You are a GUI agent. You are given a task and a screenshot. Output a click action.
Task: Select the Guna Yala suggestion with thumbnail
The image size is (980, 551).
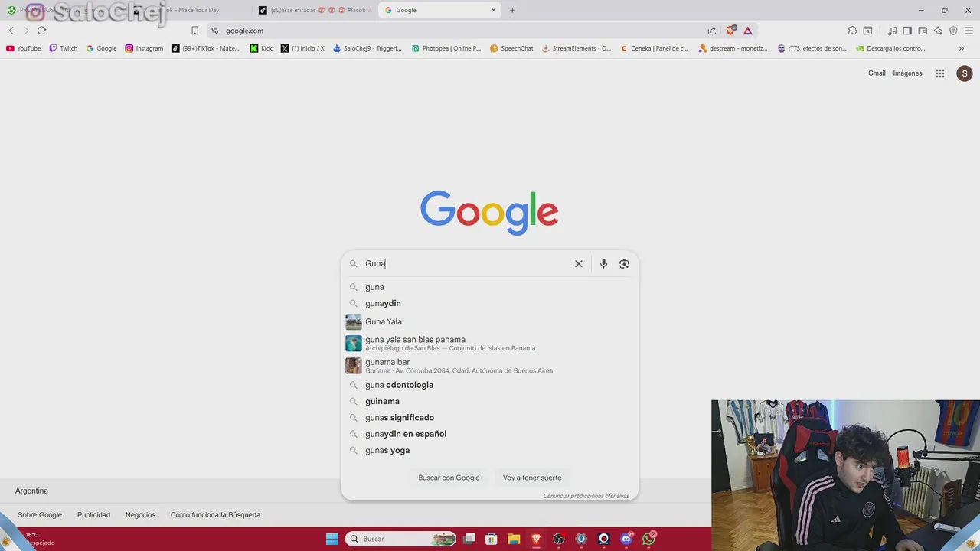[490, 321]
